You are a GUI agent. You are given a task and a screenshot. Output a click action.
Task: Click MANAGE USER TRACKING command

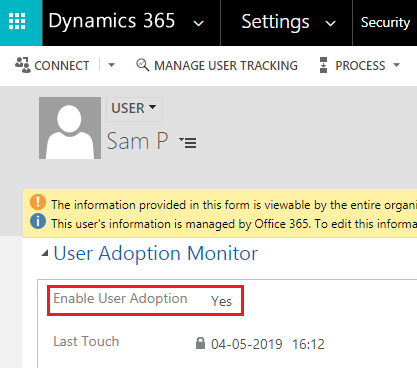click(226, 66)
